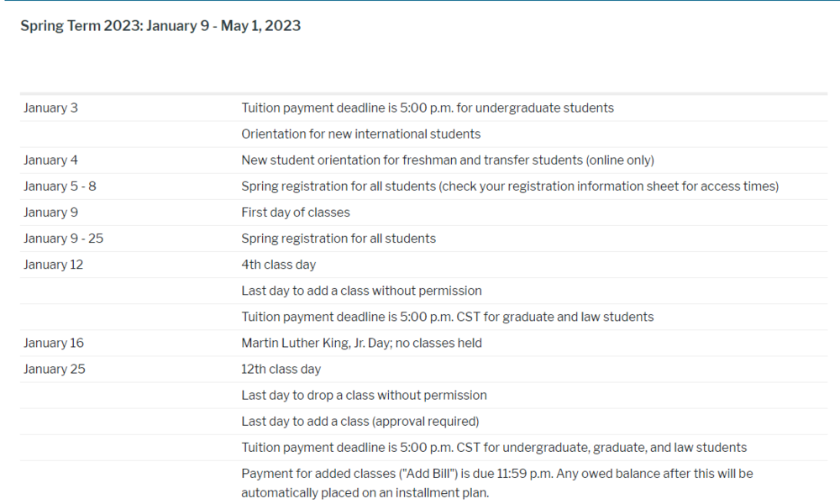Image resolution: width=840 pixels, height=504 pixels.
Task: Click the January 4 date cell
Action: tap(50, 160)
